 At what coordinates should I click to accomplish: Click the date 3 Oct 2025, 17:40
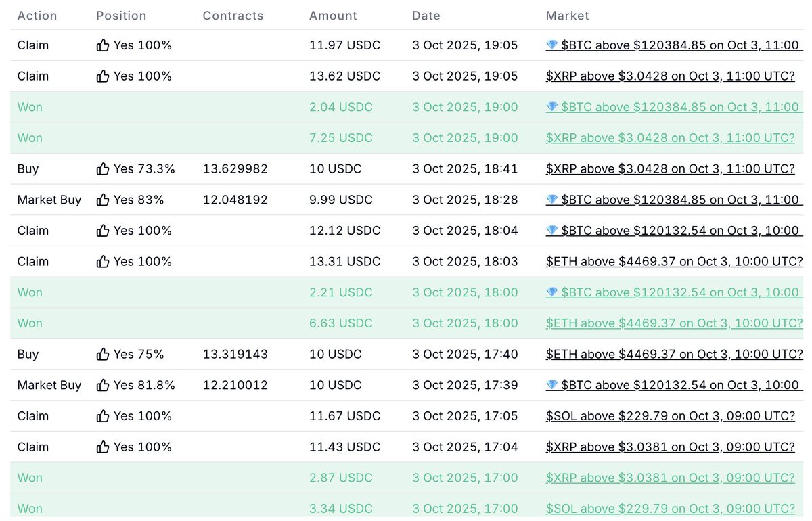465,355
